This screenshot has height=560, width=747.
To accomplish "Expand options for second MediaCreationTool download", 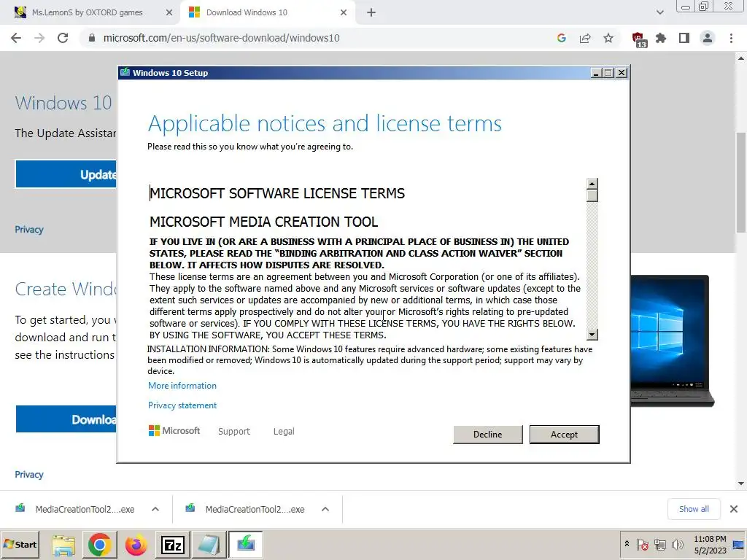I will (325, 509).
